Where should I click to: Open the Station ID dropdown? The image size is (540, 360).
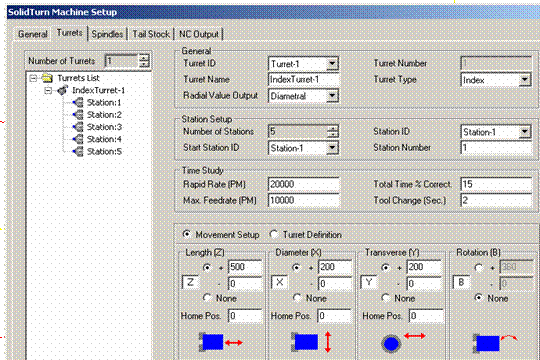pyautogui.click(x=525, y=132)
